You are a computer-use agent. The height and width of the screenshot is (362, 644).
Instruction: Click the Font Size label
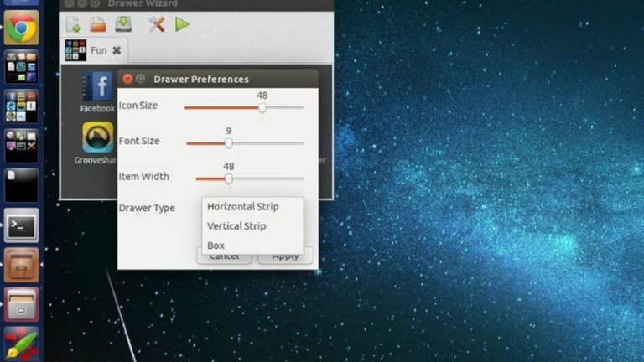139,141
